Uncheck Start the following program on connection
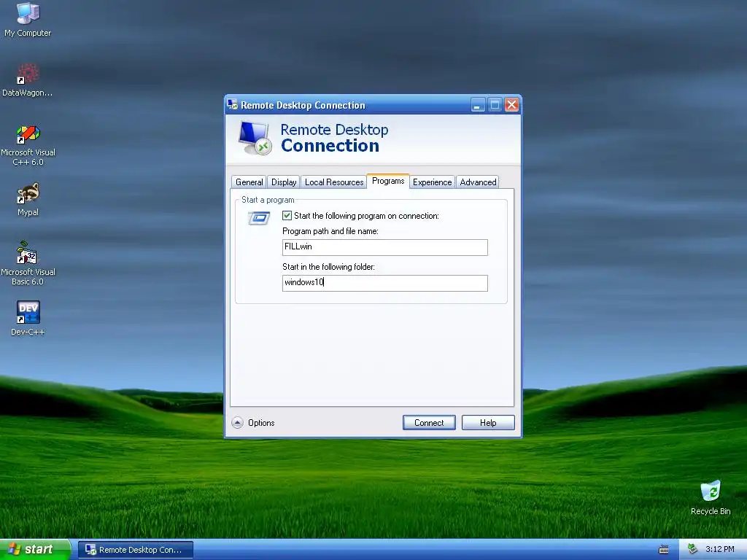The image size is (747, 560). [x=287, y=216]
